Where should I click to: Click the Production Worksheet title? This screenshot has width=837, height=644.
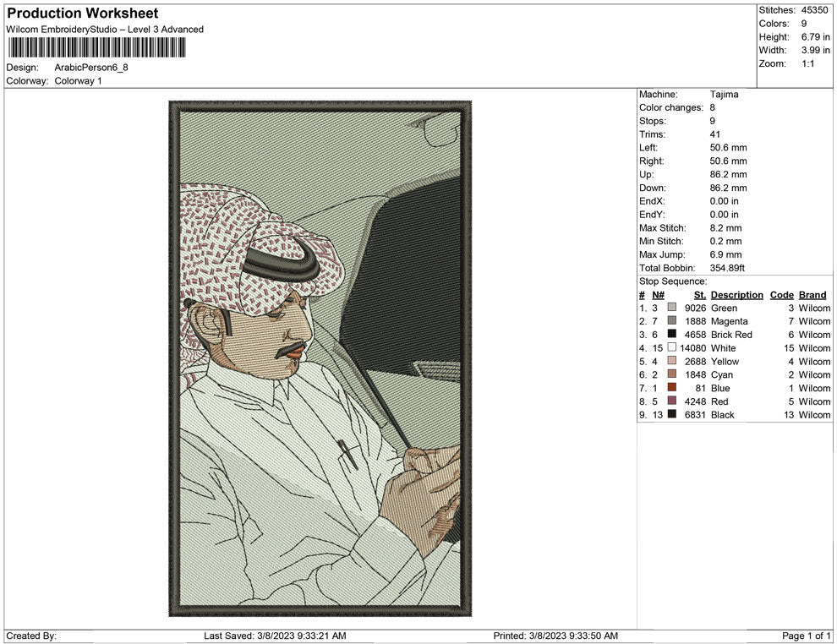82,14
